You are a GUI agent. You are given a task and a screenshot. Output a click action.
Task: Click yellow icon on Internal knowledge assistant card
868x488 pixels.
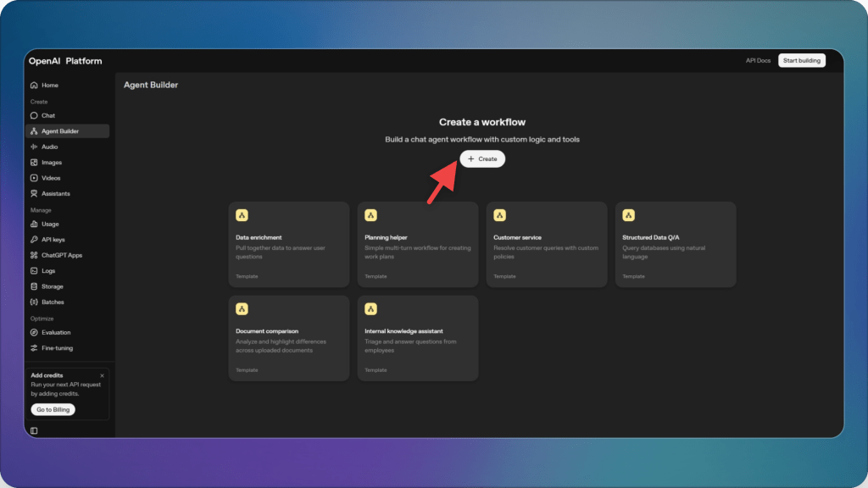(371, 308)
